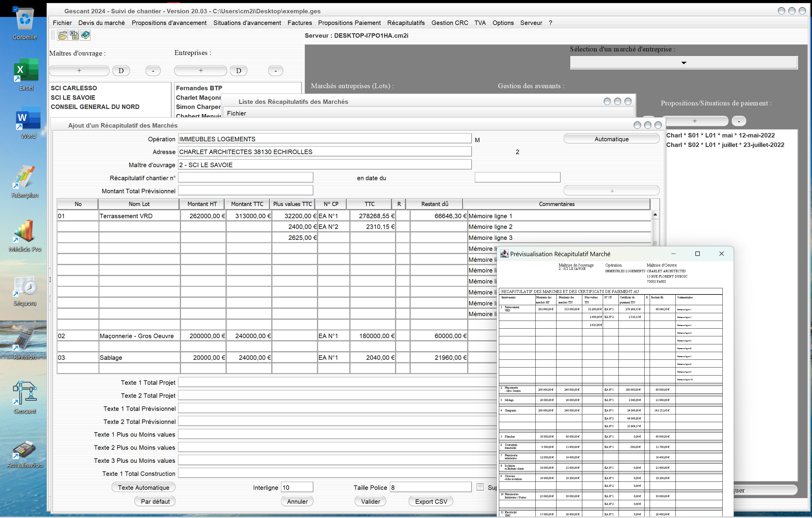Open the Gestion CRC menu

450,23
